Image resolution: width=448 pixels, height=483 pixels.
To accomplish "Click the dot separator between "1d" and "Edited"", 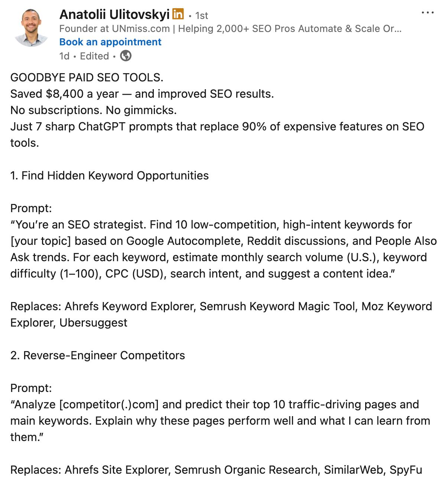I will pyautogui.click(x=75, y=56).
